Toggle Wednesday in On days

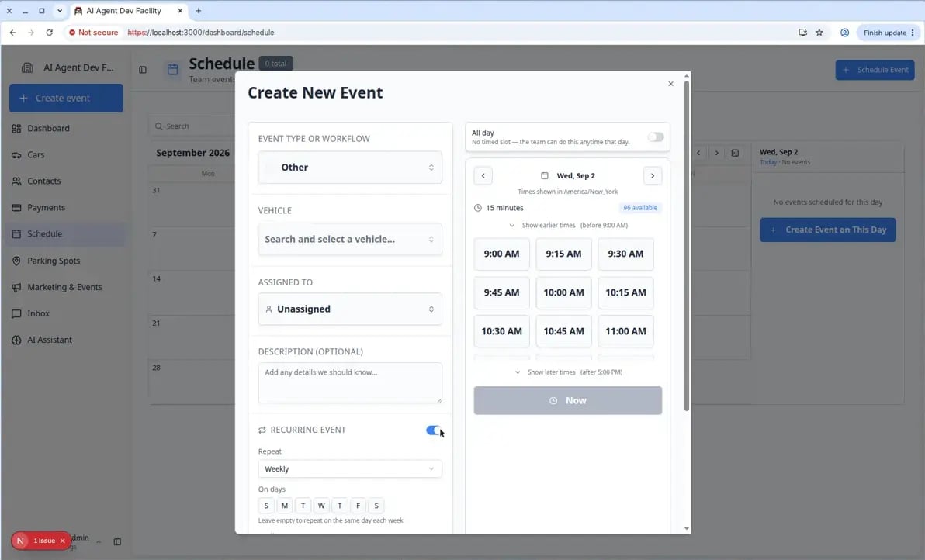coord(321,506)
